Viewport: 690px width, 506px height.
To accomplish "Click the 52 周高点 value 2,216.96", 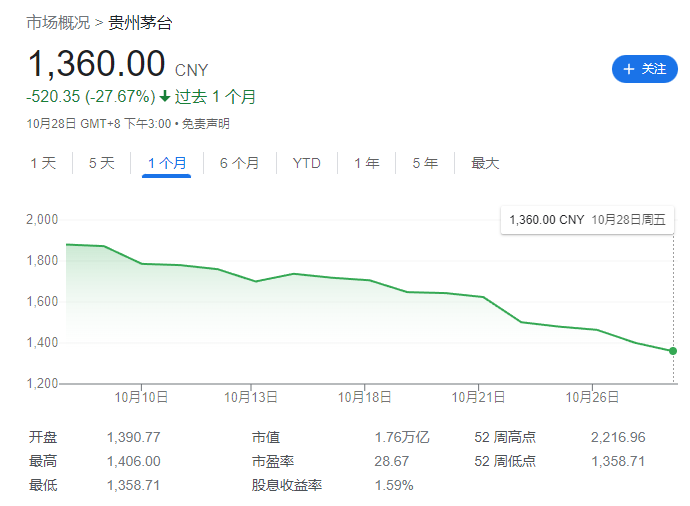I will pos(618,437).
